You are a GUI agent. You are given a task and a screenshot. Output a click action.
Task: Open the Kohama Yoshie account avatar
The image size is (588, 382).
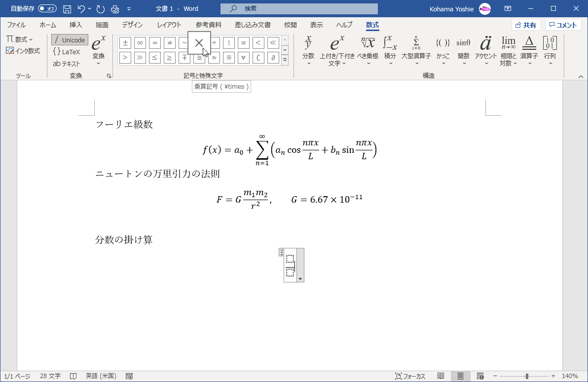pos(485,8)
